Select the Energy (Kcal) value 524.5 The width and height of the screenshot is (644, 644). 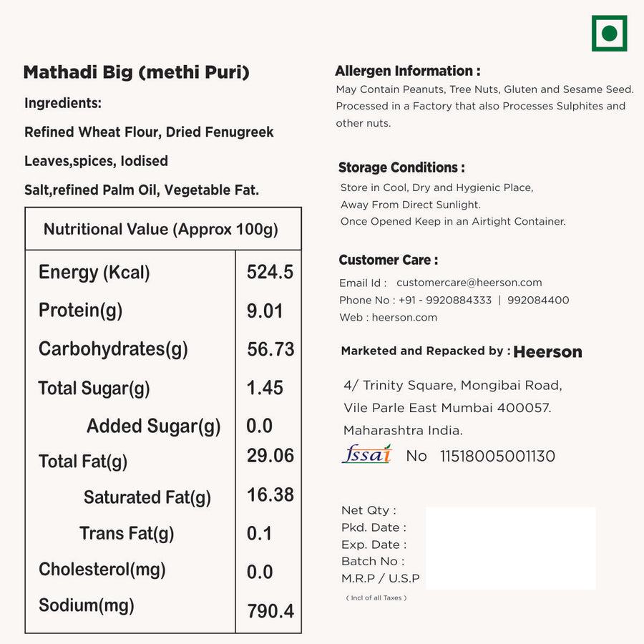click(270, 272)
